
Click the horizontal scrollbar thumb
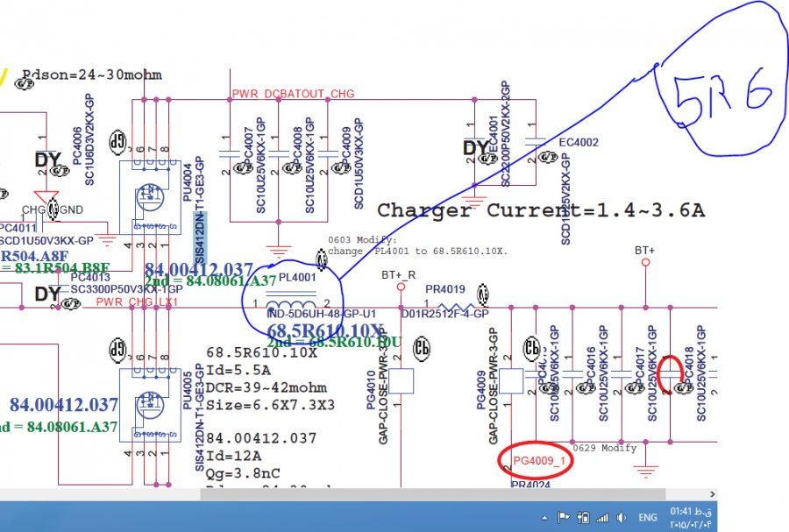[433, 494]
